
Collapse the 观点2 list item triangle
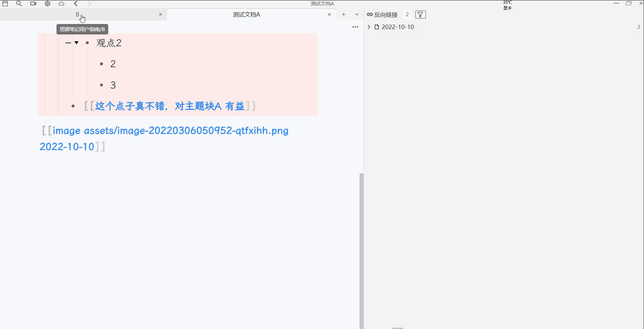pyautogui.click(x=76, y=43)
